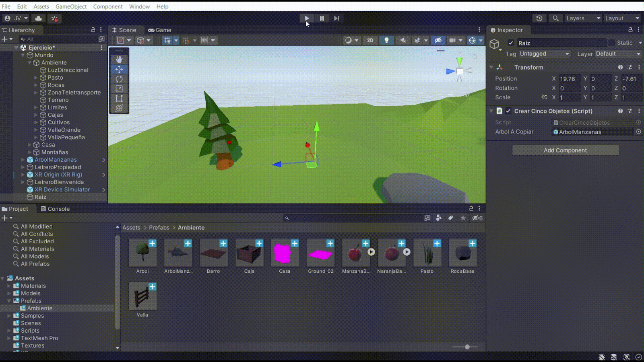Open the Undo History icon
Image resolution: width=644 pixels, height=362 pixels.
(x=539, y=18)
